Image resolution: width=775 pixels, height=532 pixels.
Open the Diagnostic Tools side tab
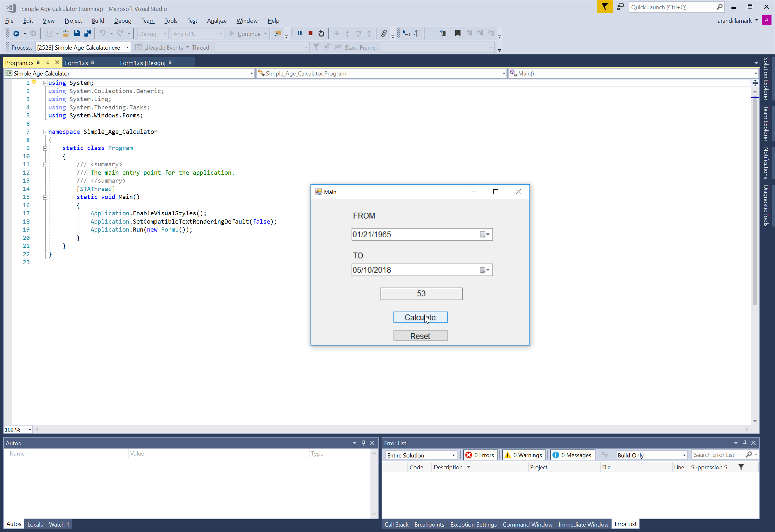[x=766, y=206]
